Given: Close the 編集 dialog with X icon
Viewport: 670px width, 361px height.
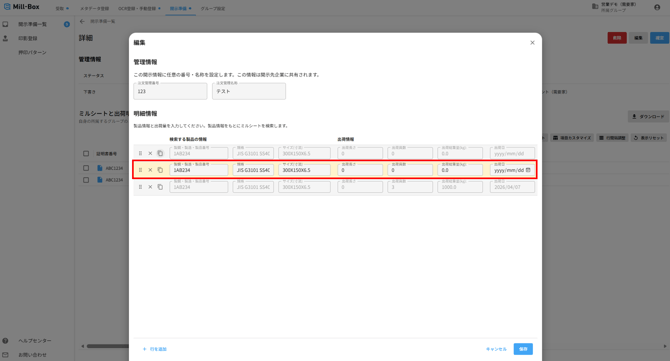Looking at the screenshot, I should pos(532,43).
